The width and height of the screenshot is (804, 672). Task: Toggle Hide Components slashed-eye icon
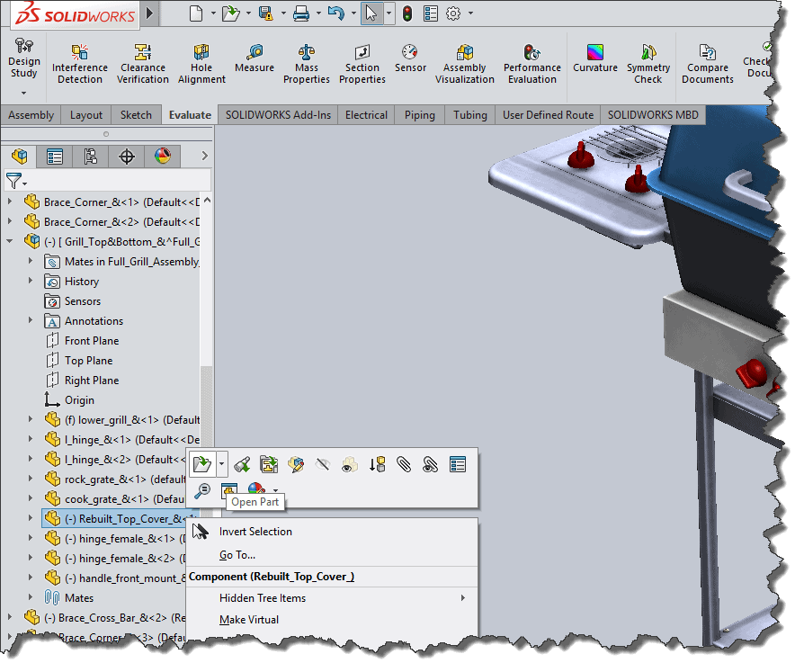(x=323, y=465)
